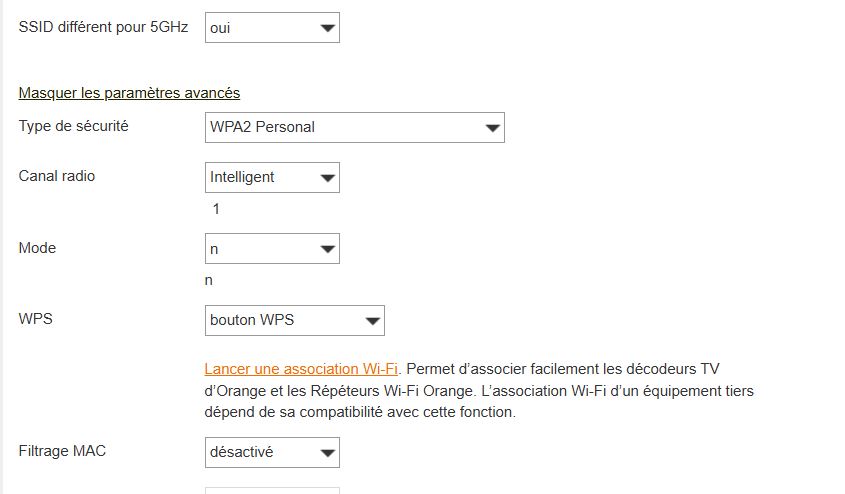
Task: Click the partially visible field below Filtrage MAC
Action: [271, 490]
